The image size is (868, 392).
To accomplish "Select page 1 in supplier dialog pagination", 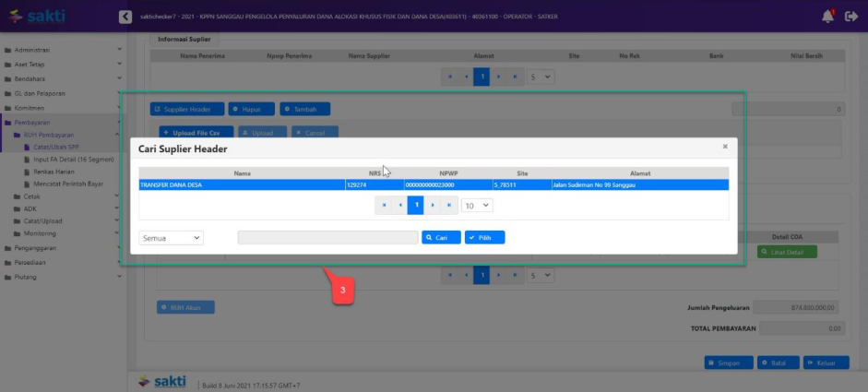I will point(415,206).
